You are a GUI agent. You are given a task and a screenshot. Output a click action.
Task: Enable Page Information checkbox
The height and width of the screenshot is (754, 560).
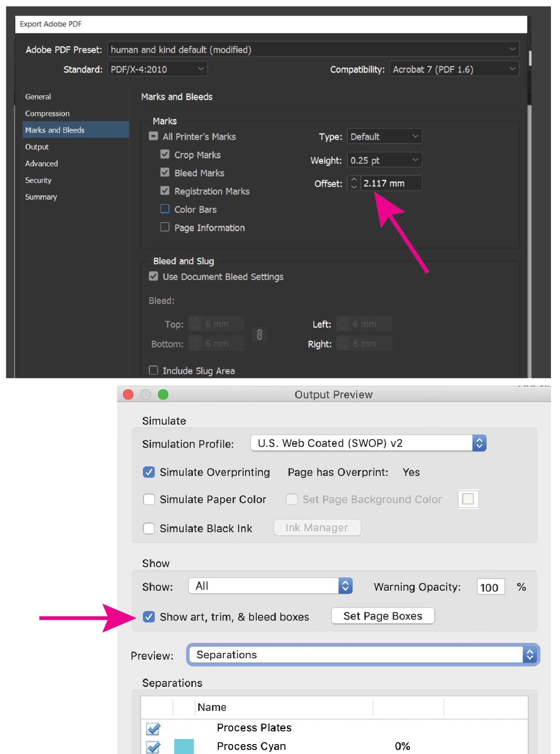(165, 227)
